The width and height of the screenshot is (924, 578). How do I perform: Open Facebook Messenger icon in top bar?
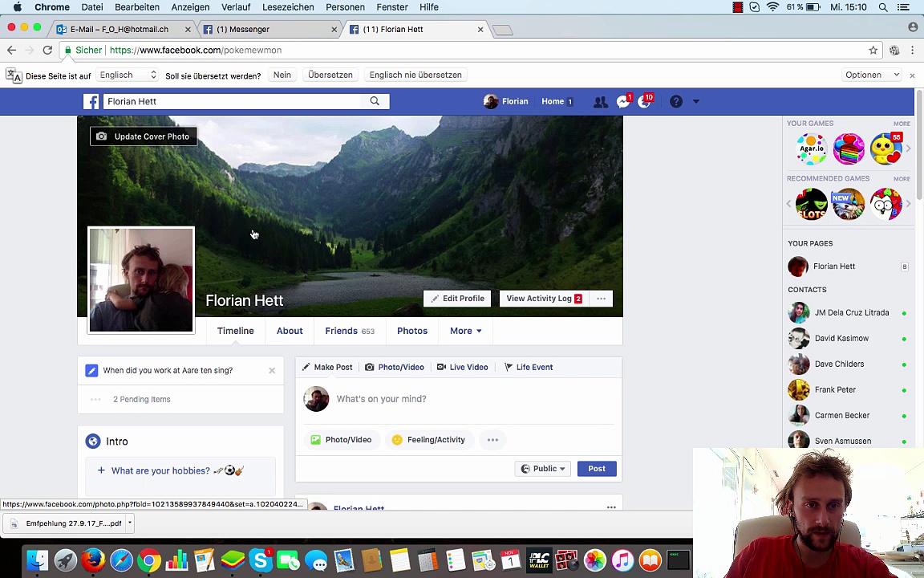623,102
